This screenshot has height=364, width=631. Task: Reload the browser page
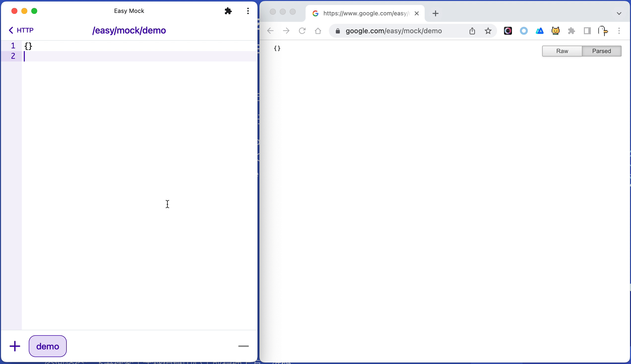(x=302, y=31)
